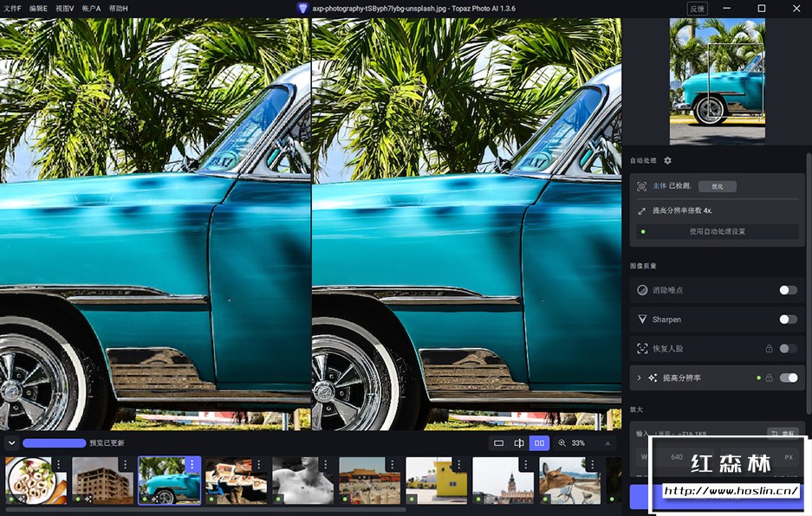
Task: Click the lock icon beside 恢复人脸
Action: (x=769, y=348)
